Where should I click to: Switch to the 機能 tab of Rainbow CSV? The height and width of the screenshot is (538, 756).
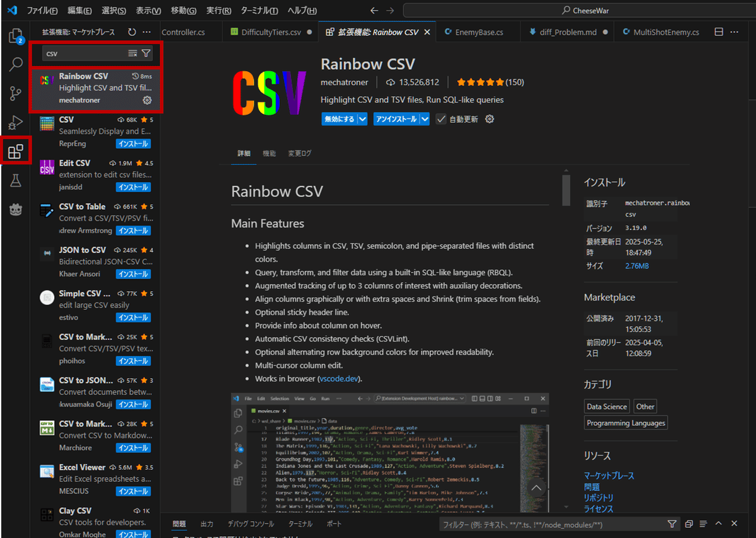pyautogui.click(x=269, y=153)
